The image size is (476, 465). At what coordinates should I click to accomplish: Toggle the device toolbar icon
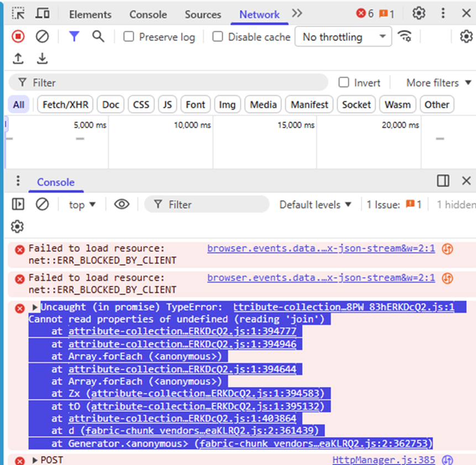pyautogui.click(x=43, y=14)
